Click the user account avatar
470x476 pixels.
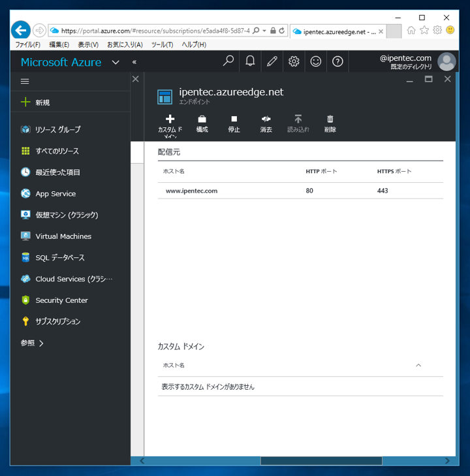(x=446, y=61)
